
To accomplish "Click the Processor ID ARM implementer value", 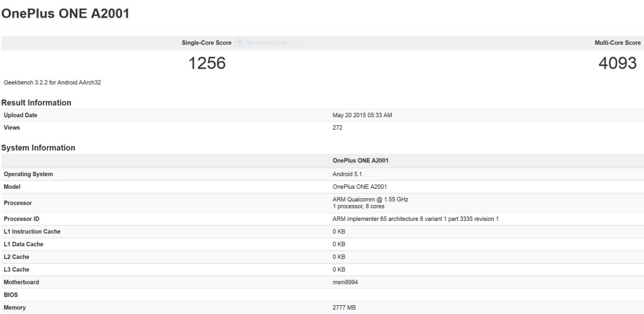I will click(415, 219).
